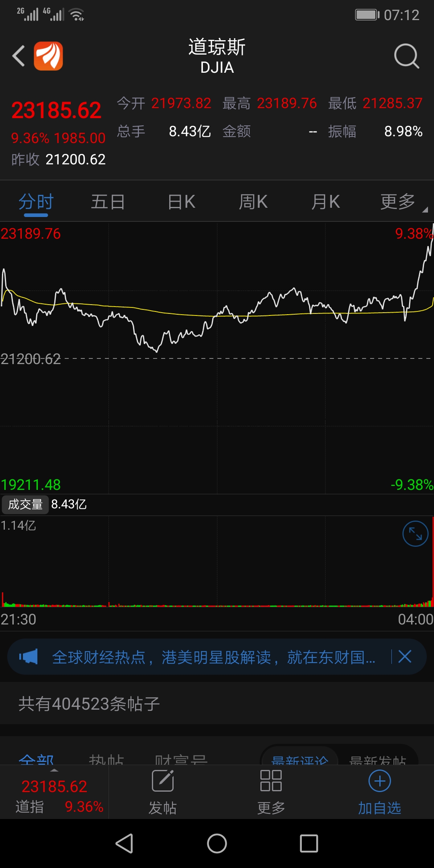
Task: Tap the back arrow icon
Action: (18, 56)
